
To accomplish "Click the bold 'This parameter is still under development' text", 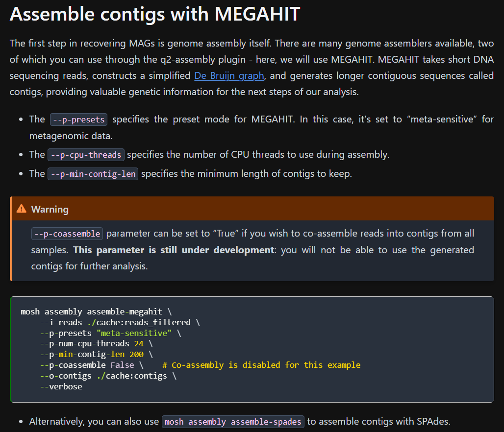I will coord(174,250).
